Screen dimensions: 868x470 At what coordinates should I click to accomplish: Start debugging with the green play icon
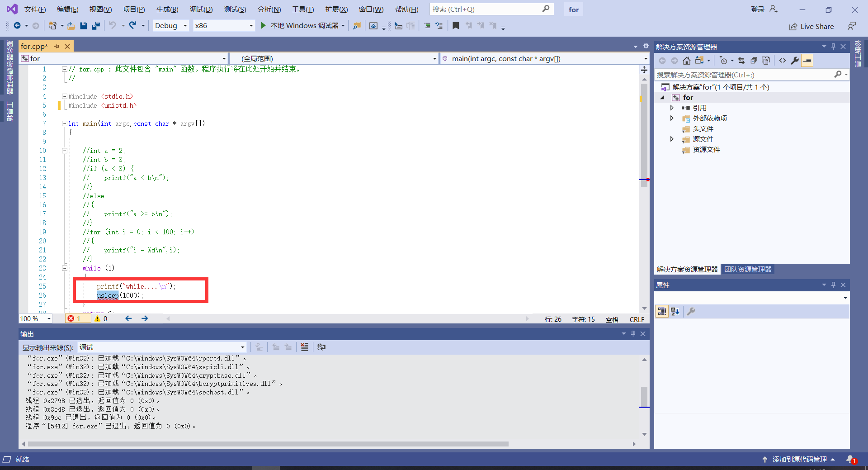pyautogui.click(x=263, y=26)
